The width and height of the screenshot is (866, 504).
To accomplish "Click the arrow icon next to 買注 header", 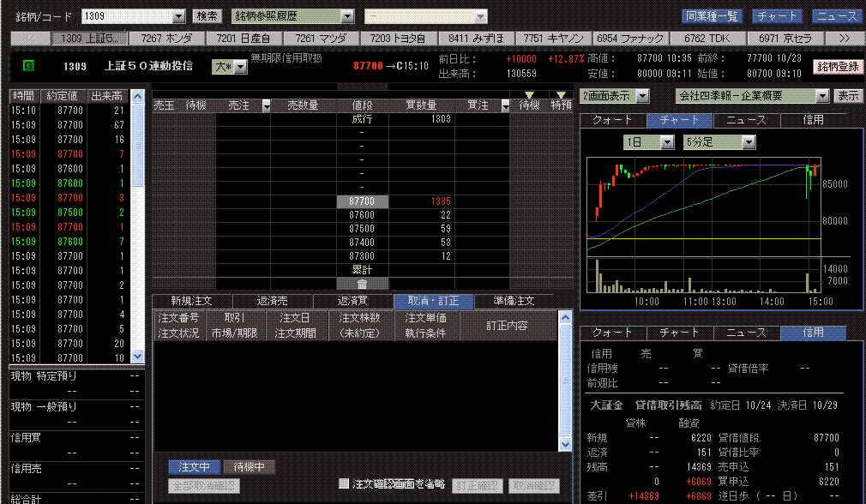I will pos(503,105).
